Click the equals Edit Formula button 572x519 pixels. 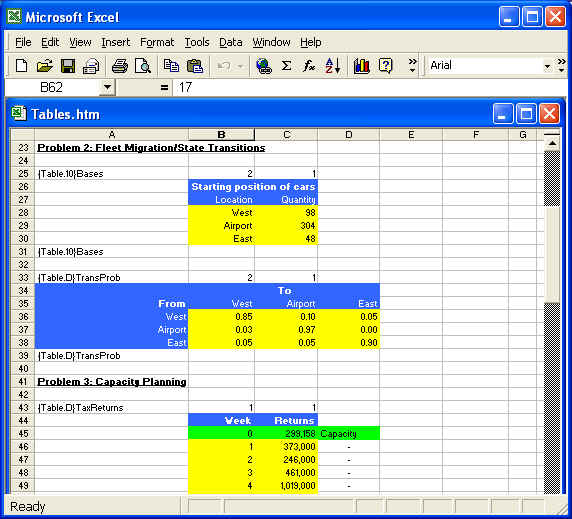165,88
